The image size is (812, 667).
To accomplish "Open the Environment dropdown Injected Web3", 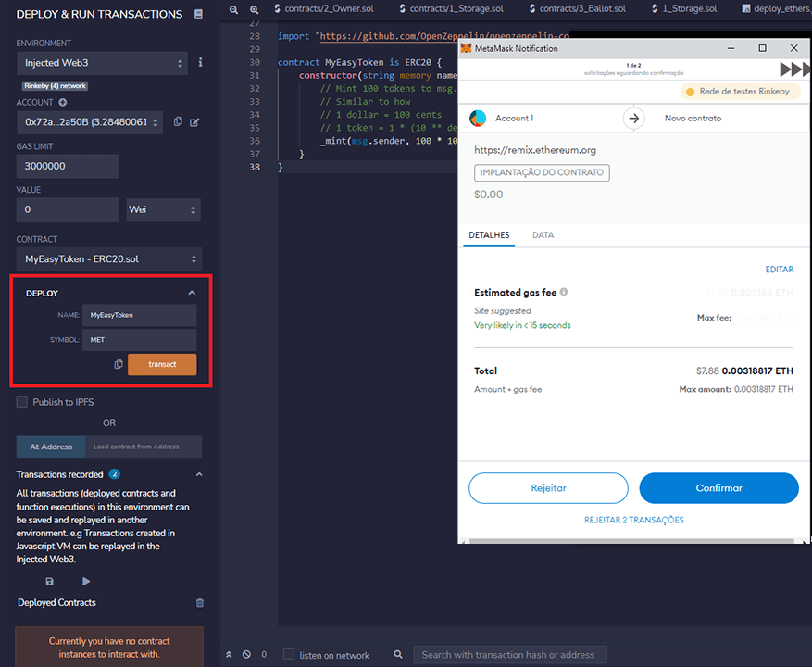I will (x=103, y=63).
